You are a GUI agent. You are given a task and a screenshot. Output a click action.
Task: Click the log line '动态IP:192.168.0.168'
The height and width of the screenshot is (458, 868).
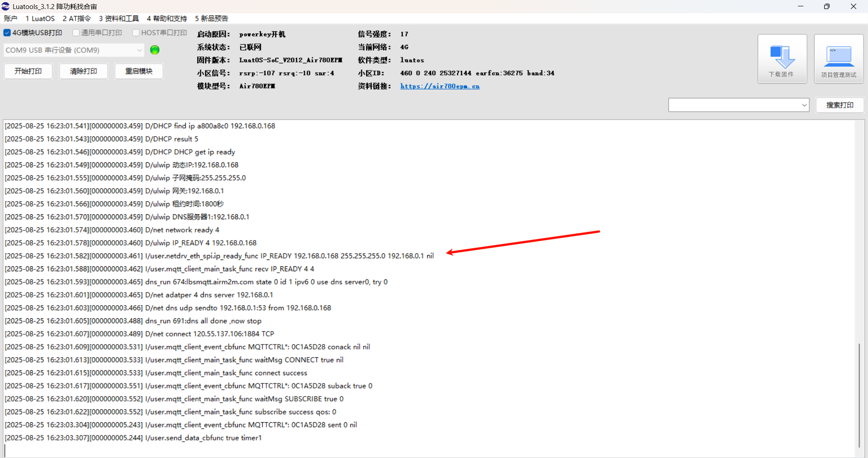coord(122,165)
